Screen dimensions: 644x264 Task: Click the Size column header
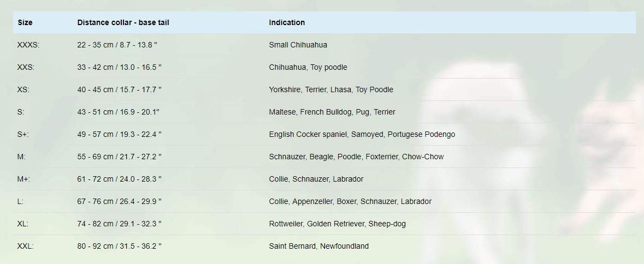[25, 22]
